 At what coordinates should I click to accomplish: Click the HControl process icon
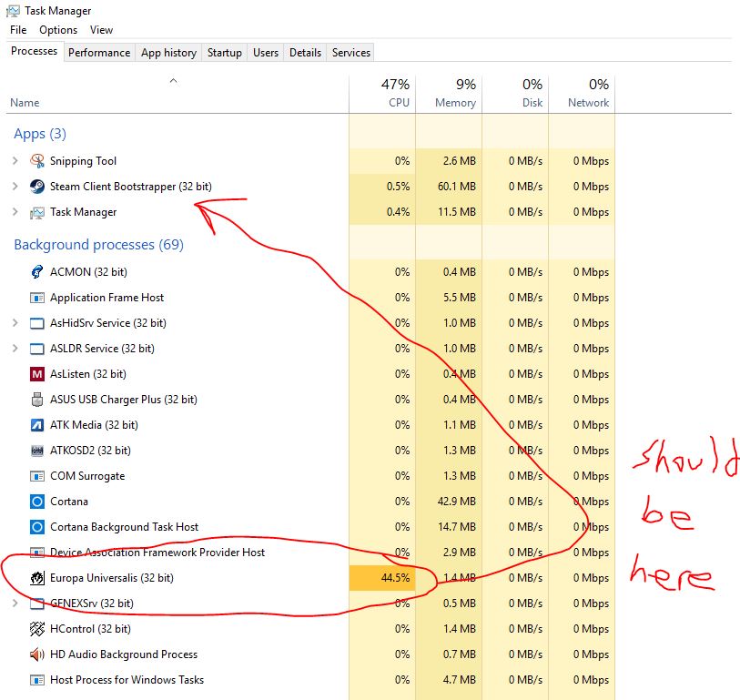(x=37, y=629)
